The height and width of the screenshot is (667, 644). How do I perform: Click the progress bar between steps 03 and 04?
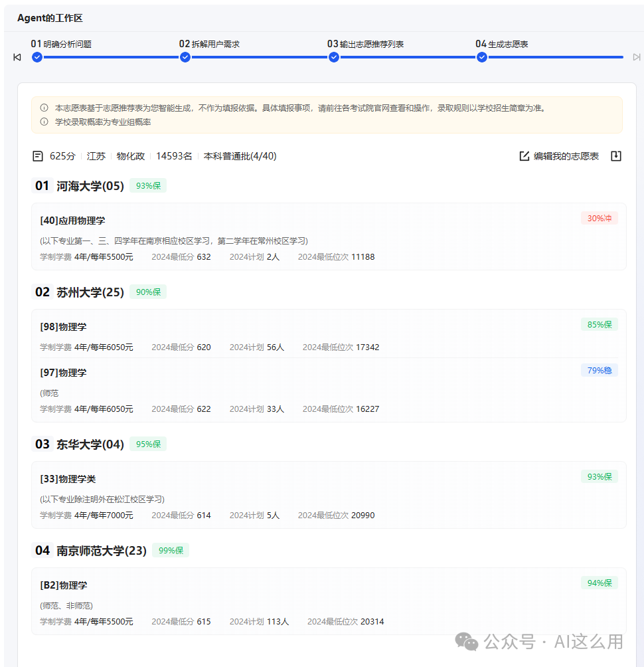408,57
